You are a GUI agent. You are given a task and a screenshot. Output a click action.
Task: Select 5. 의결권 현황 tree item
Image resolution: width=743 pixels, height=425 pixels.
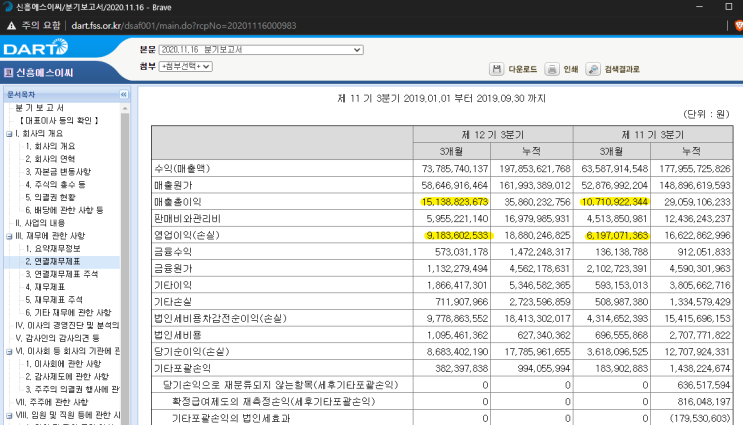click(50, 198)
